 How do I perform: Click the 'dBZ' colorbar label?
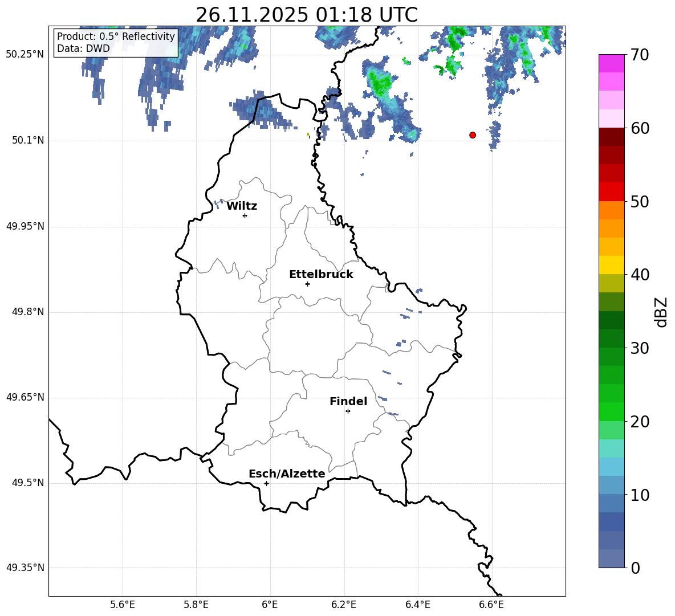point(661,312)
